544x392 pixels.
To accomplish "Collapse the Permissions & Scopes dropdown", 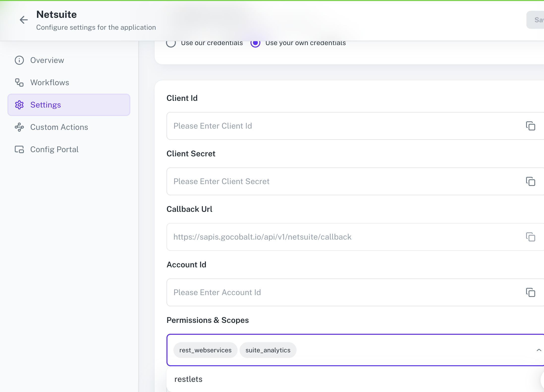I will (x=539, y=350).
